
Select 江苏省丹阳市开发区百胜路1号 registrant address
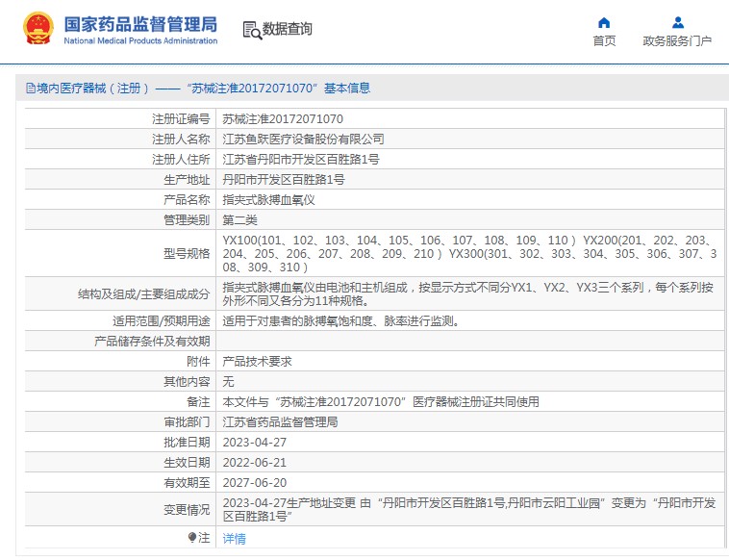[x=301, y=160]
